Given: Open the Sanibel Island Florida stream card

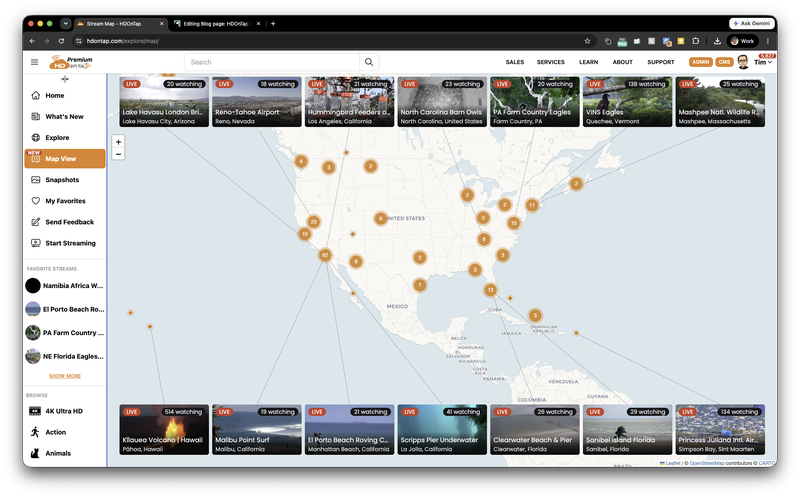Looking at the screenshot, I should [x=628, y=430].
